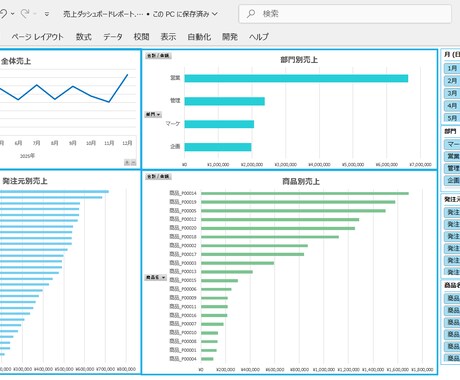
Task: Open the 数式 ribbon tab
Action: tap(83, 37)
